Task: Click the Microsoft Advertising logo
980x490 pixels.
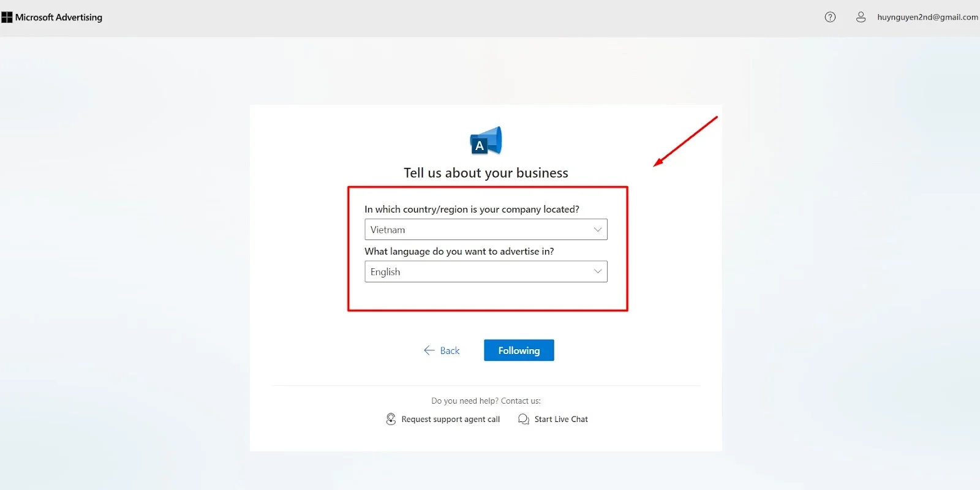Action: [7, 17]
